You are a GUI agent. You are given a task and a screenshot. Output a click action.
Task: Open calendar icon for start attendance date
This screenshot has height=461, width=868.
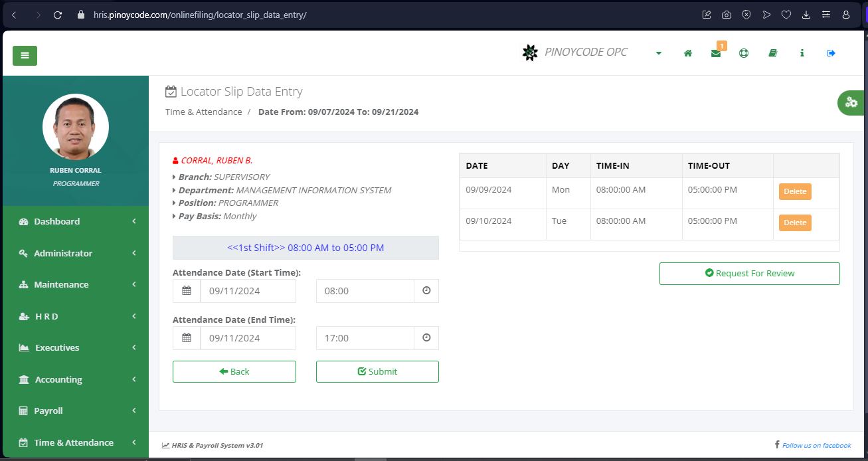(187, 291)
